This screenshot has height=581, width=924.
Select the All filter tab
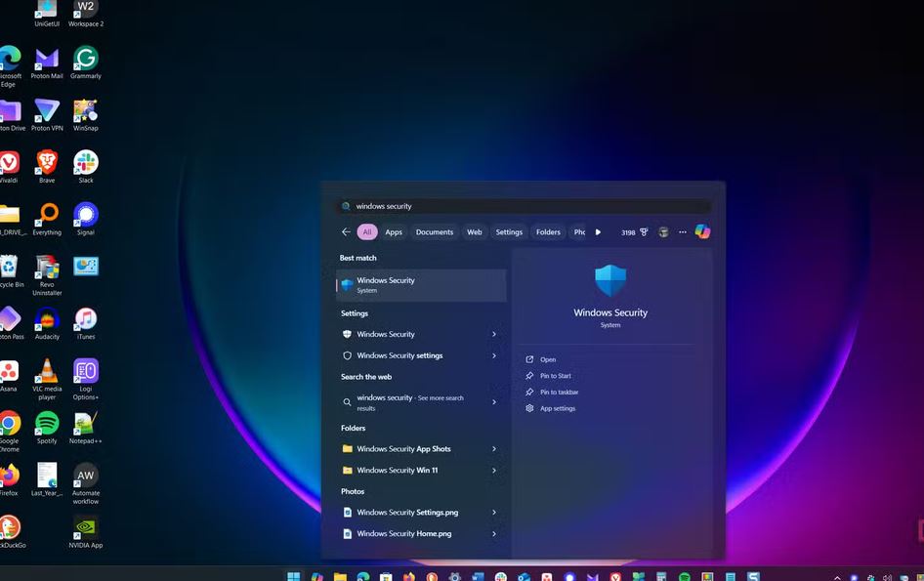(367, 232)
